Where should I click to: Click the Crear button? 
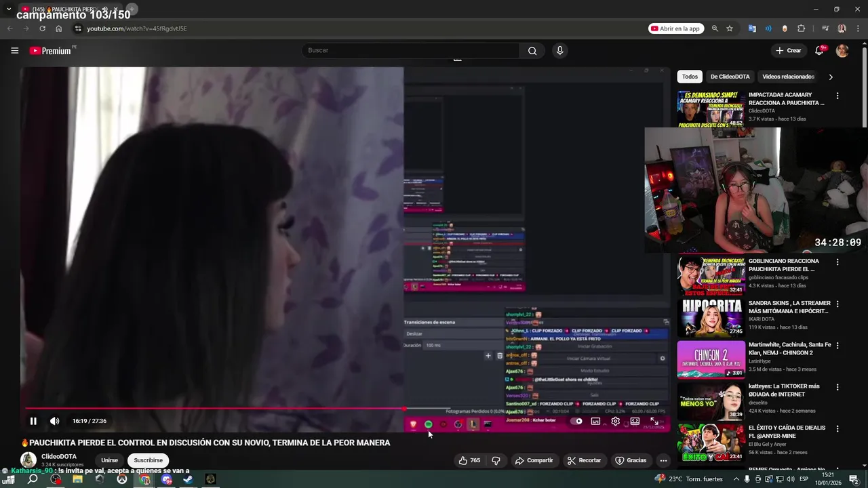[x=789, y=51]
